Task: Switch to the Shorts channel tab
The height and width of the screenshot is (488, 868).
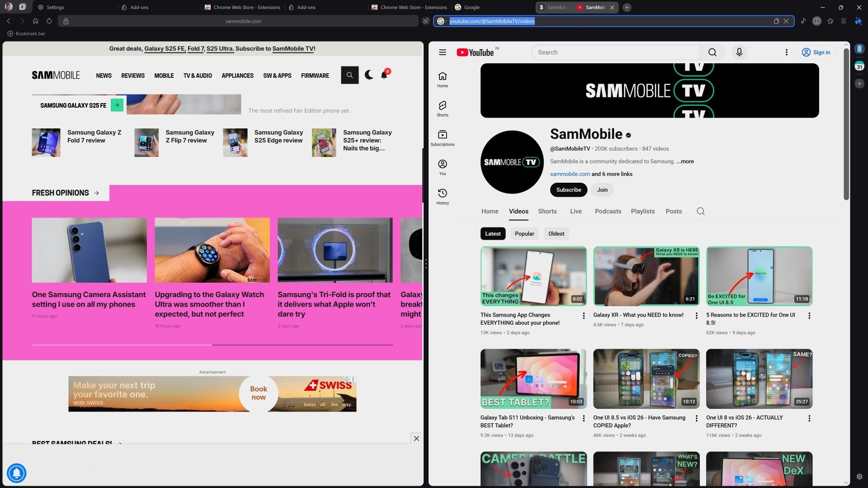Action: coord(547,211)
